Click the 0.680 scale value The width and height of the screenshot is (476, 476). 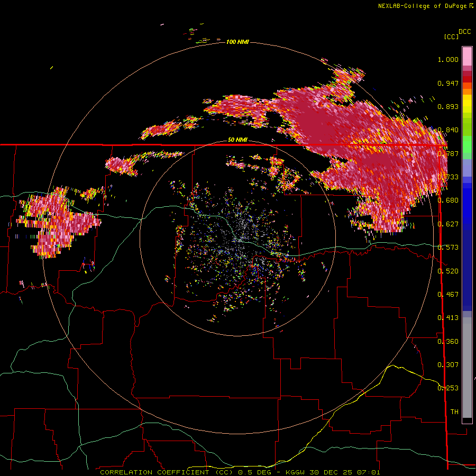tap(448, 200)
